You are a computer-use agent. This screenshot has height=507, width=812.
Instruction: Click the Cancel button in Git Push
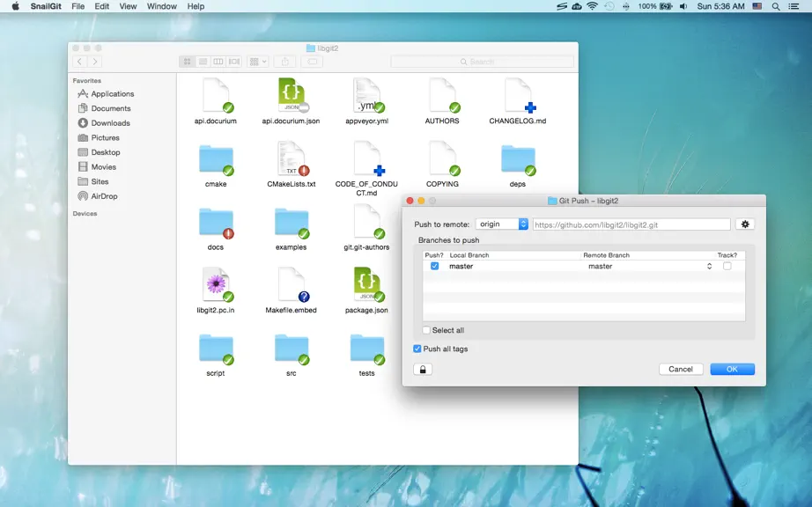pyautogui.click(x=681, y=369)
